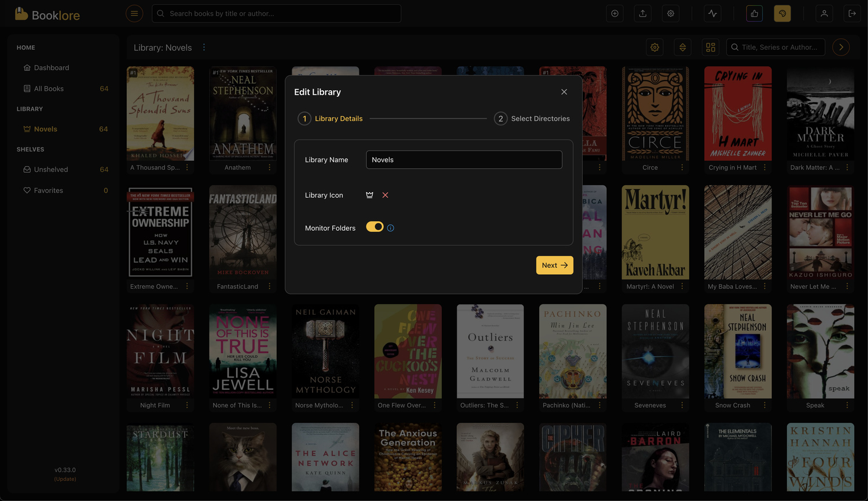The height and width of the screenshot is (501, 868).
Task: Open the sort order dropdown
Action: 683,47
